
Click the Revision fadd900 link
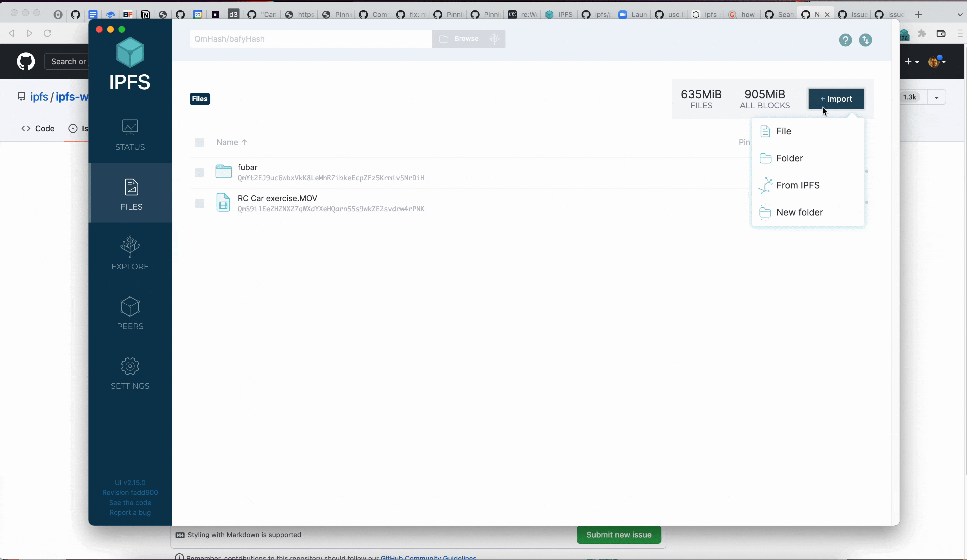coord(130,492)
